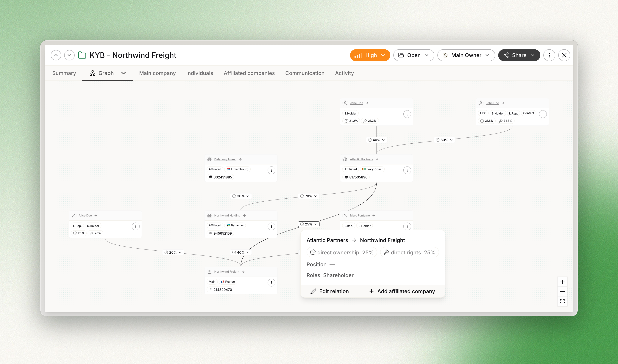Click arrow next to Atlantic Partners
The image size is (618, 364).
pos(377,159)
